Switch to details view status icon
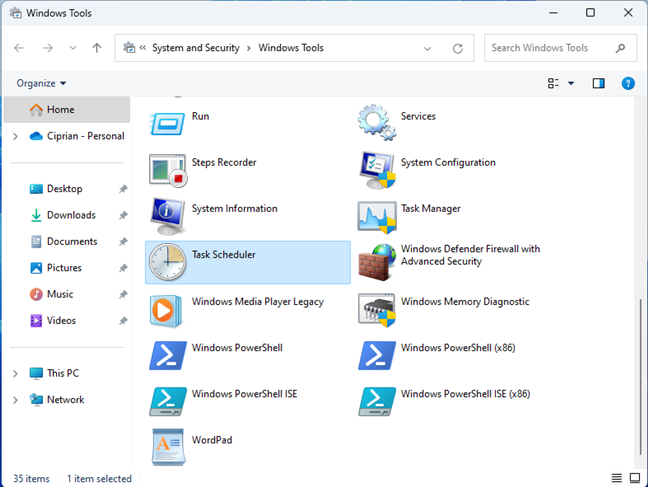 [616, 478]
